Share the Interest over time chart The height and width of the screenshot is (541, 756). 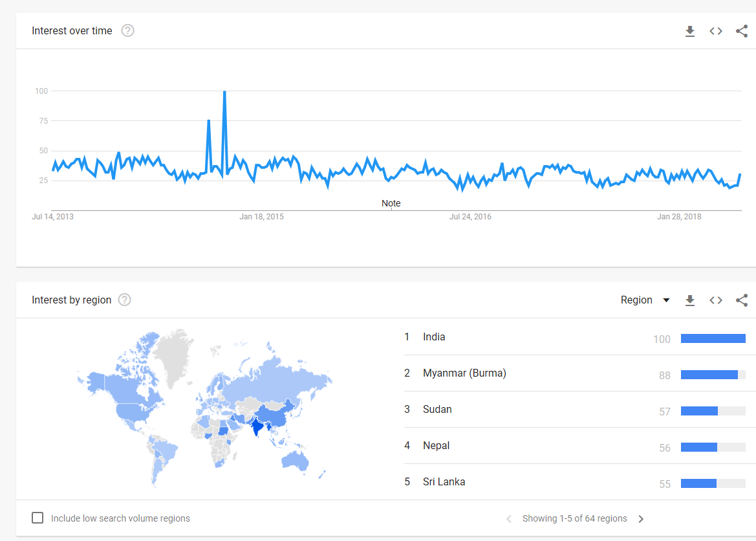(742, 31)
